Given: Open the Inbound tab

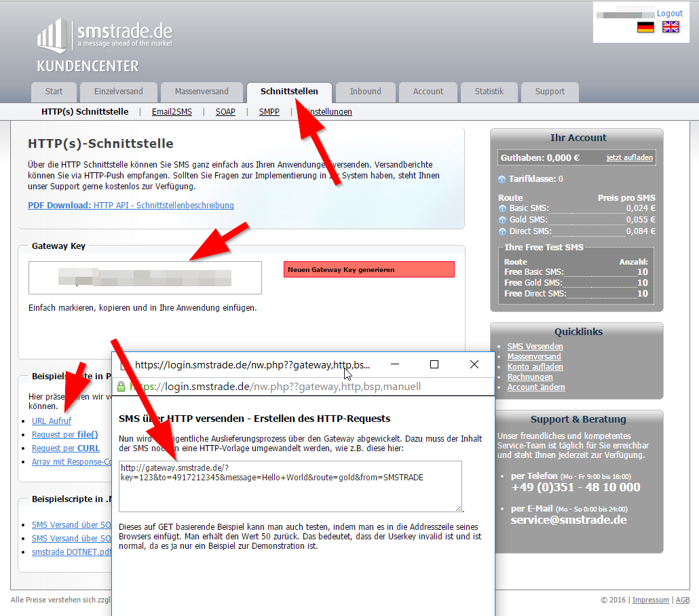Looking at the screenshot, I should 366,92.
